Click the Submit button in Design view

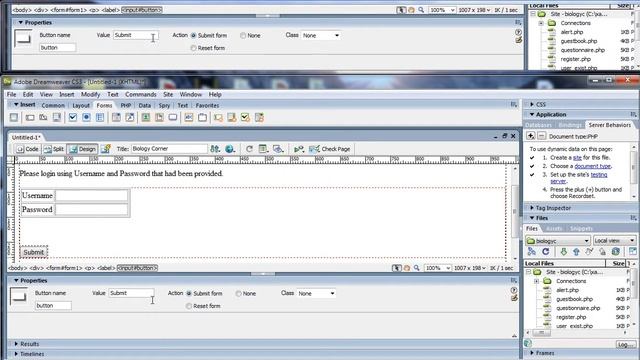tap(33, 252)
